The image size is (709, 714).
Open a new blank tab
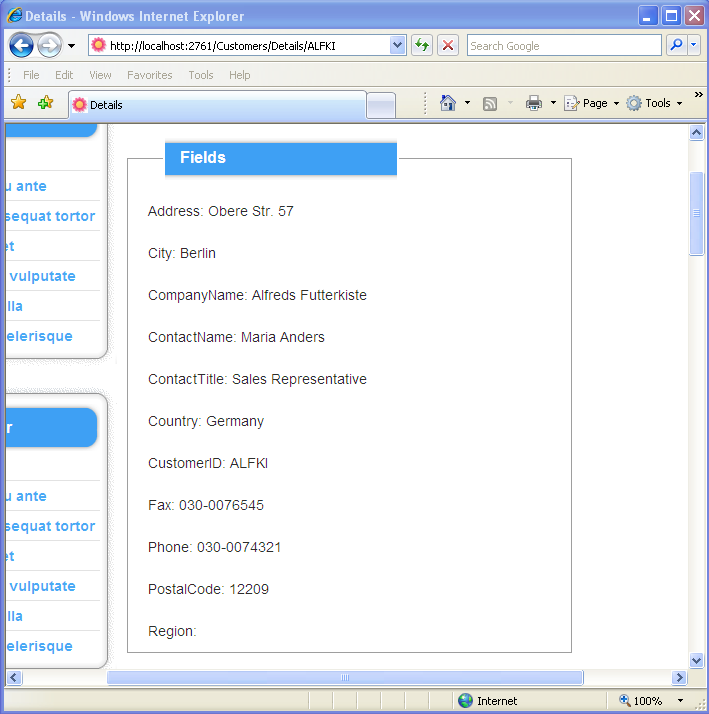381,106
